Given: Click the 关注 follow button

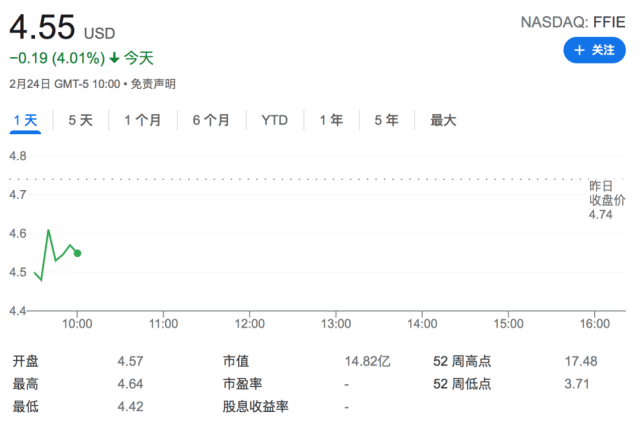Looking at the screenshot, I should coord(594,49).
